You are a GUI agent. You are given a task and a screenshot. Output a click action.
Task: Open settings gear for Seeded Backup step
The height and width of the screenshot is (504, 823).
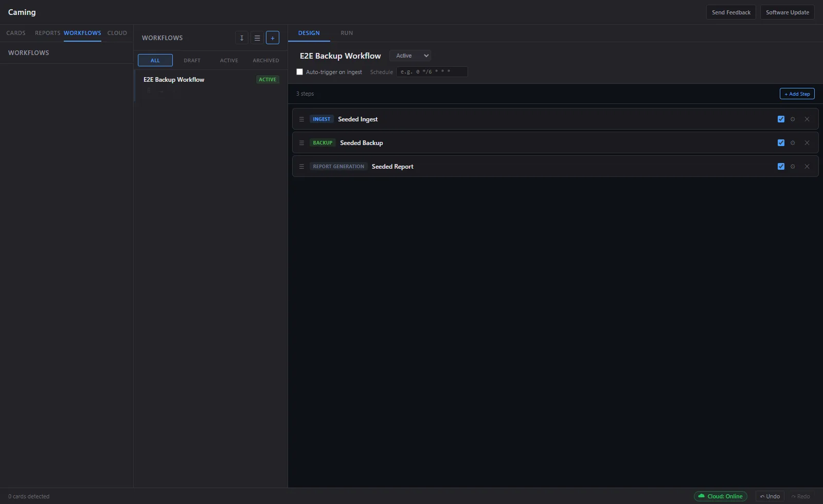[793, 142]
